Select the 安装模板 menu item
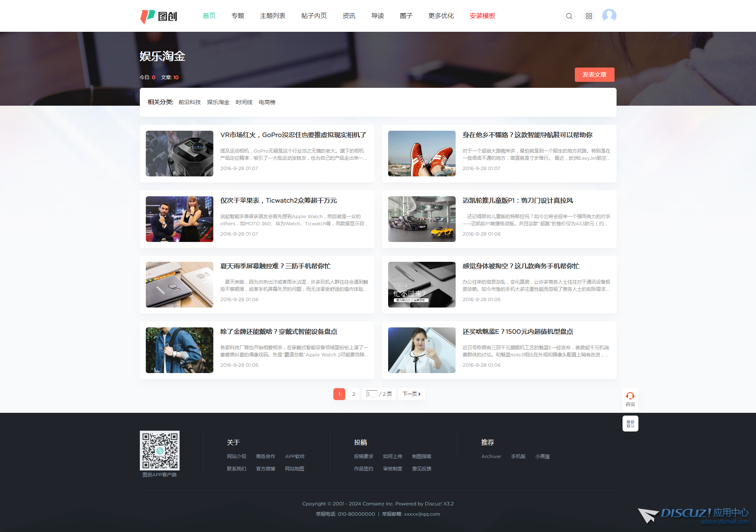Image resolution: width=756 pixels, height=532 pixels. click(x=482, y=16)
